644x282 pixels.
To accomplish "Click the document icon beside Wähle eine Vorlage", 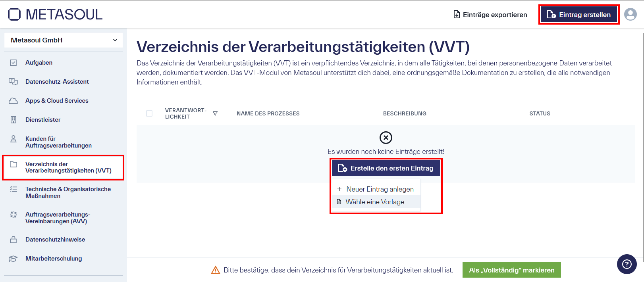I will (x=339, y=202).
